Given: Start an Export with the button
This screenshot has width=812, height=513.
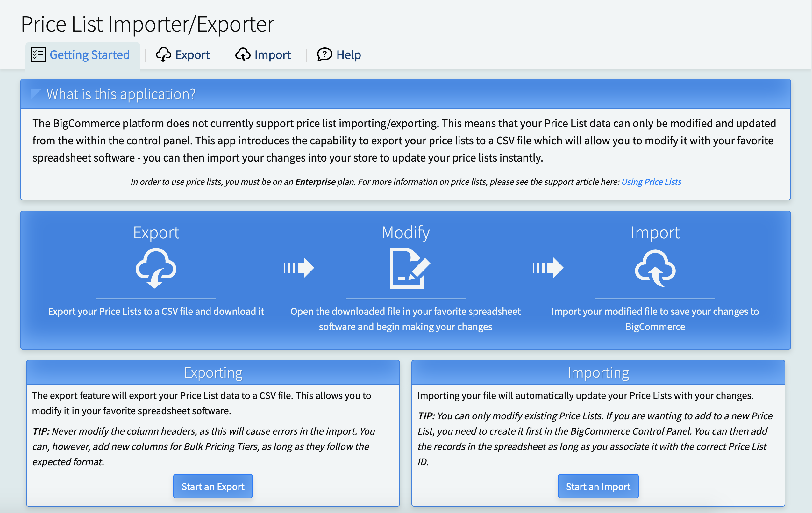Looking at the screenshot, I should pyautogui.click(x=213, y=486).
